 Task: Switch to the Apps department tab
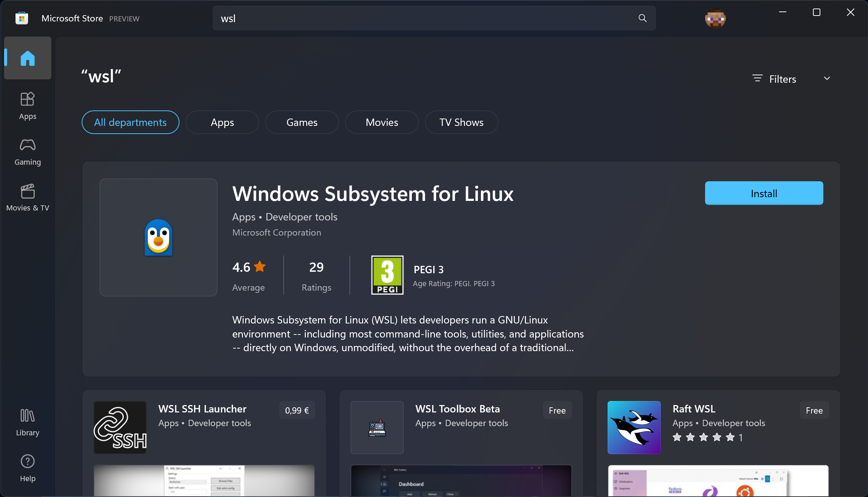[x=222, y=122]
